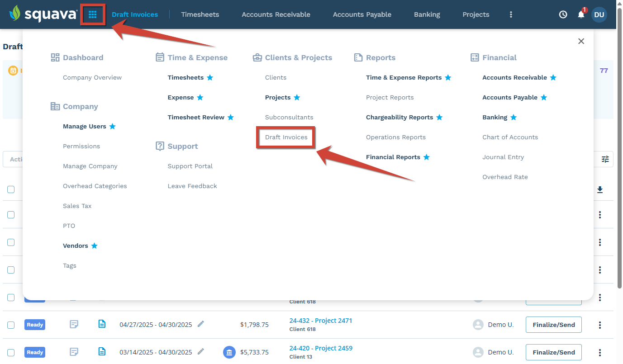Open Projects in top navbar
Screen dimensions: 623x364
click(x=476, y=14)
